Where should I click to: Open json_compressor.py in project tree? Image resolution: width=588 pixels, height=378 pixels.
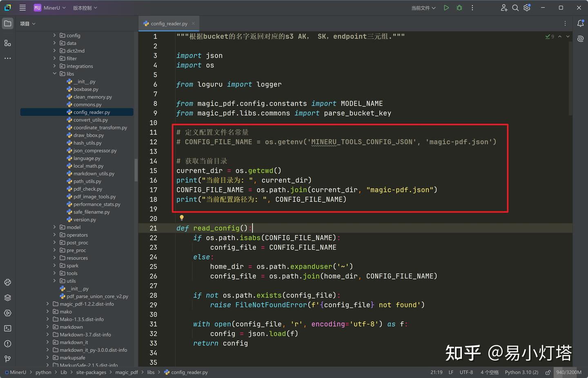pyautogui.click(x=95, y=150)
